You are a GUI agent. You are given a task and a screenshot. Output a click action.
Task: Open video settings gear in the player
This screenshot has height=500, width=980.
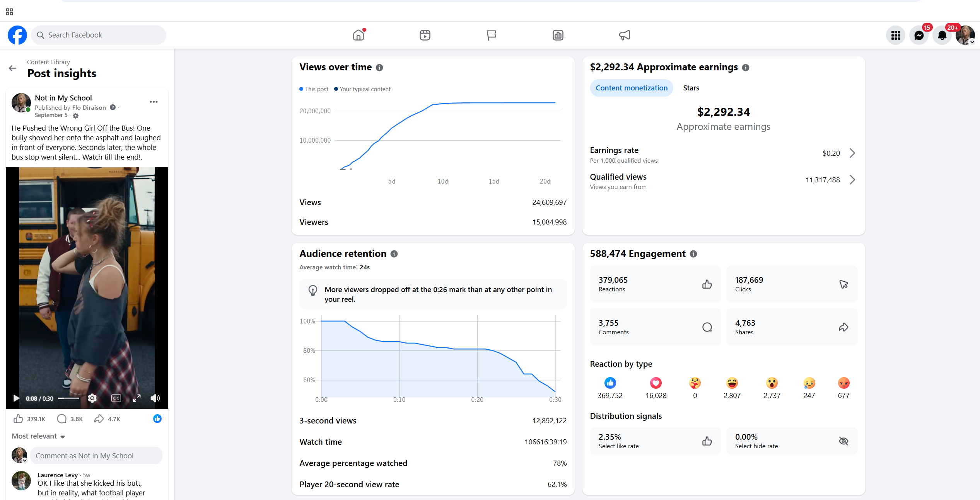(92, 398)
